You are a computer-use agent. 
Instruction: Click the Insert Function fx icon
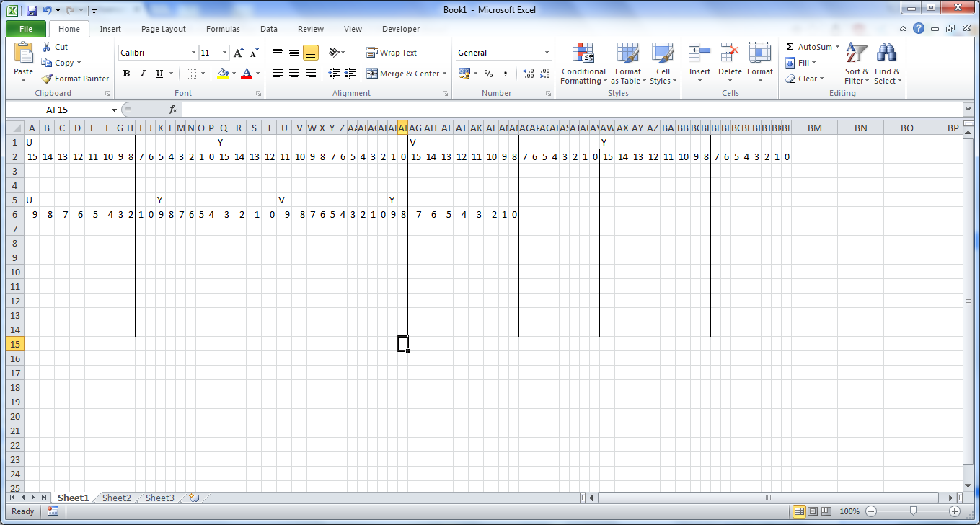[173, 110]
